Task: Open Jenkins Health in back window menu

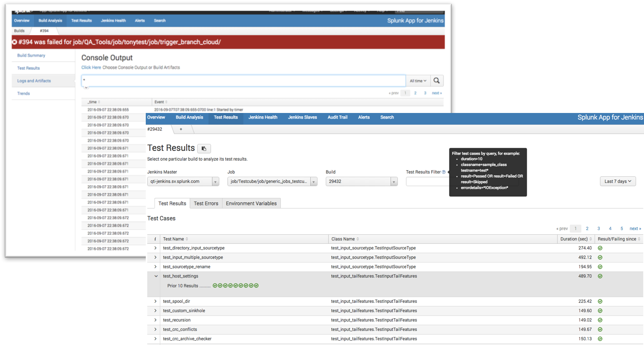Action: tap(113, 21)
